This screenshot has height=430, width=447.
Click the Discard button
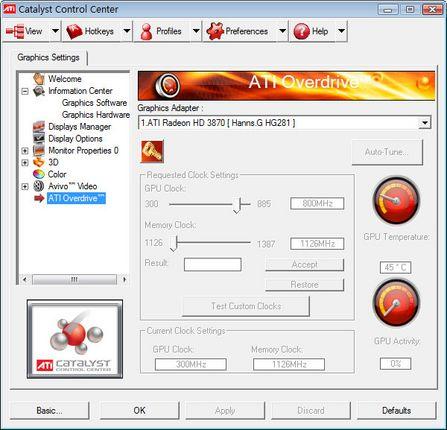pyautogui.click(x=311, y=410)
